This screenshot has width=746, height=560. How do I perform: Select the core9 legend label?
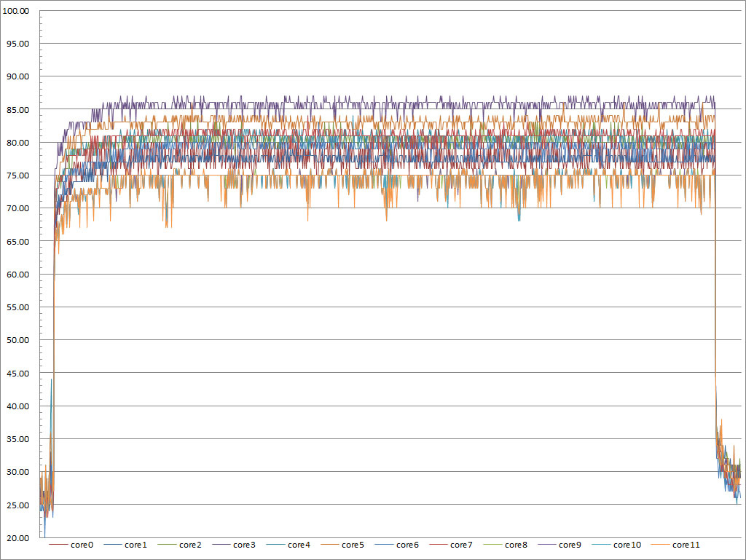coord(570,545)
